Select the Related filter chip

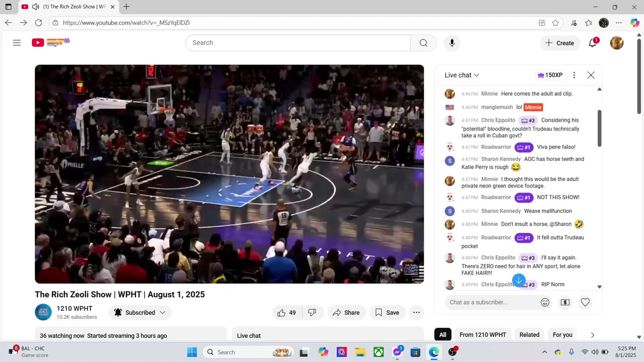coord(529,335)
